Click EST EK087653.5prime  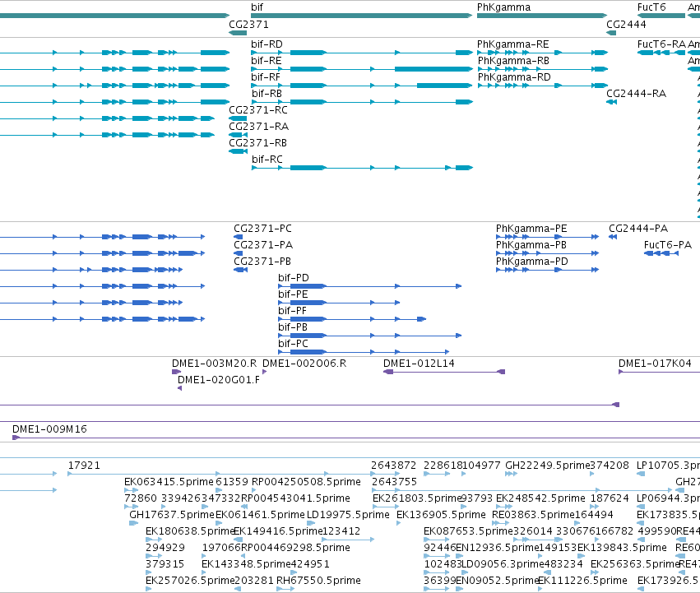[x=468, y=531]
